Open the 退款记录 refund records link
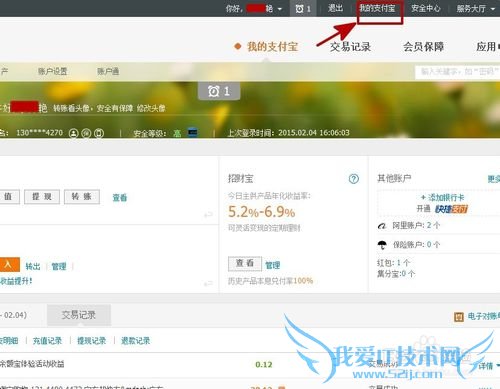Image resolution: width=500 pixels, height=389 pixels. coord(135,341)
